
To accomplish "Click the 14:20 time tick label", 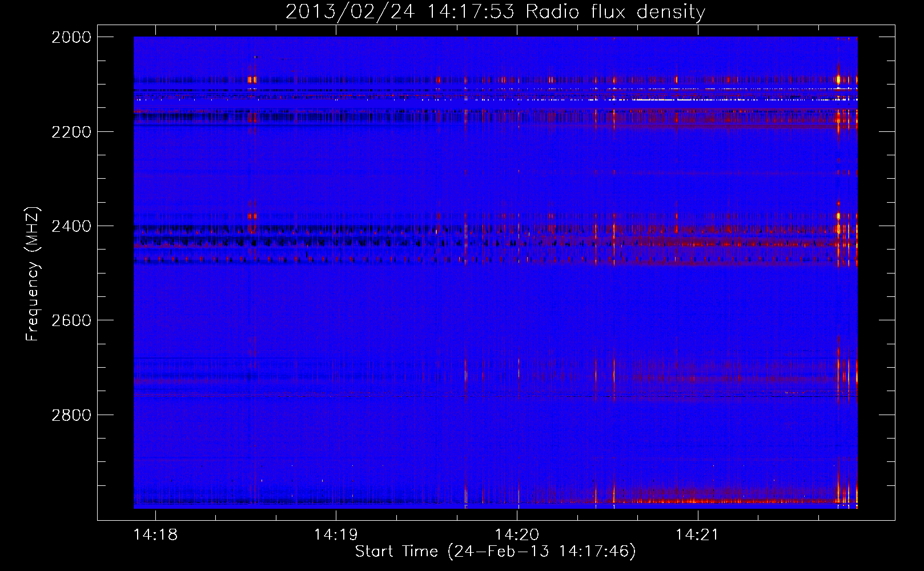I will click(x=517, y=535).
